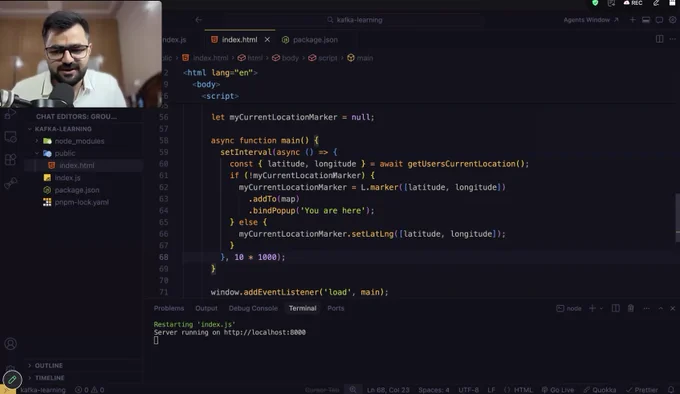Image resolution: width=680 pixels, height=394 pixels.
Task: Open notifications bell in status bar
Action: 671,390
